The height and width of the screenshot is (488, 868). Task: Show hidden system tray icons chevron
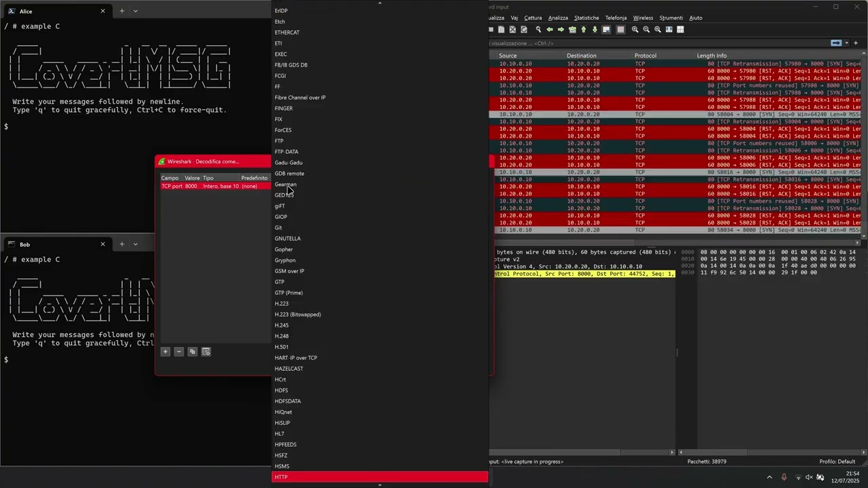pyautogui.click(x=770, y=477)
